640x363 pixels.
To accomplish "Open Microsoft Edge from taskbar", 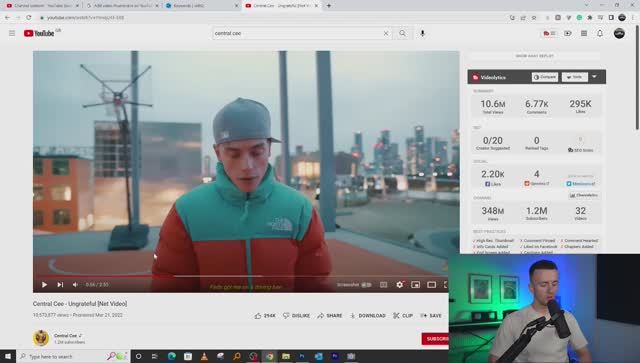I will [x=172, y=356].
